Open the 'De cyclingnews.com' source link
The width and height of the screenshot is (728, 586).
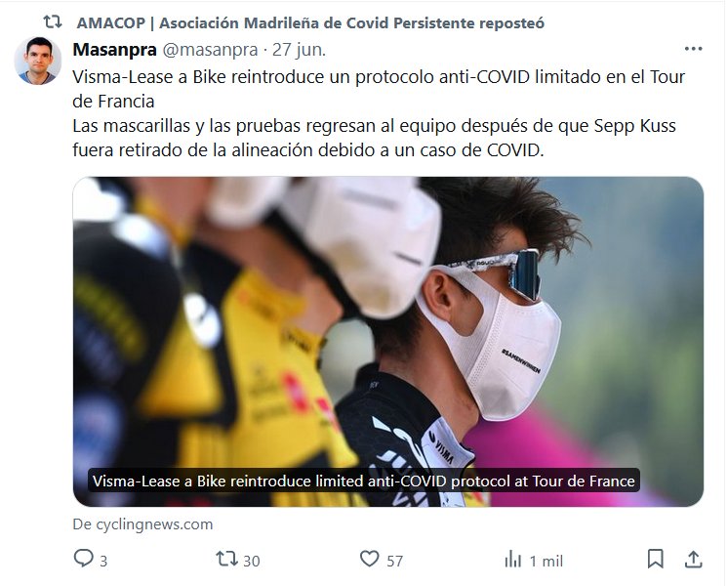143,524
